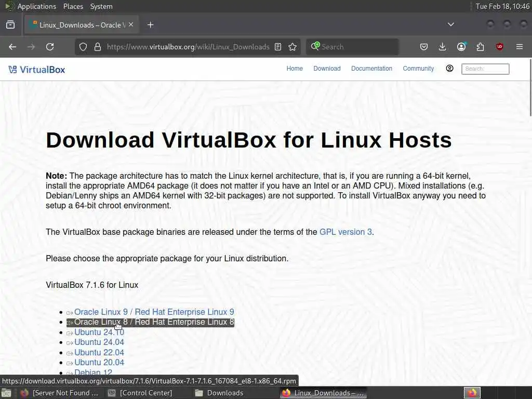
Task: Select the Linux_Downloads browser tab
Action: (82, 25)
